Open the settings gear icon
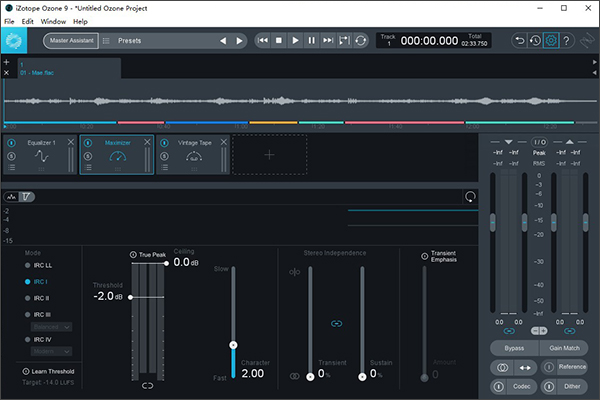Screen dimensions: 600x400 pos(551,41)
